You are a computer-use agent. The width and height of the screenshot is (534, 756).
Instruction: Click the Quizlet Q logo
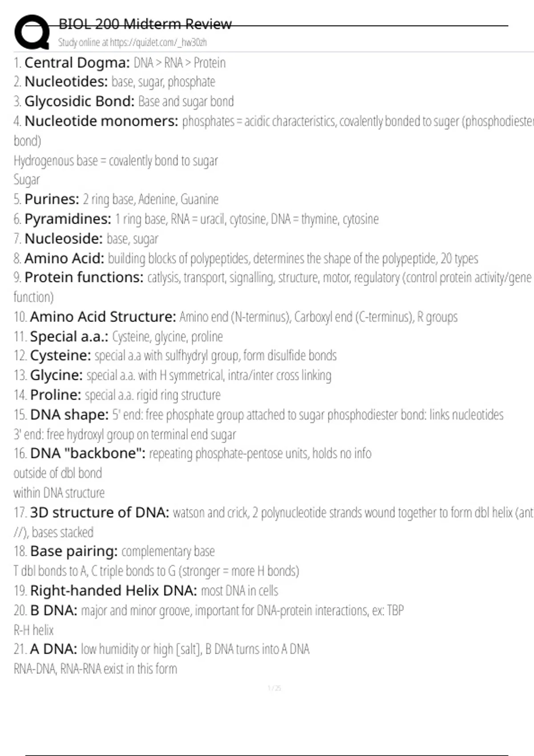[32, 32]
